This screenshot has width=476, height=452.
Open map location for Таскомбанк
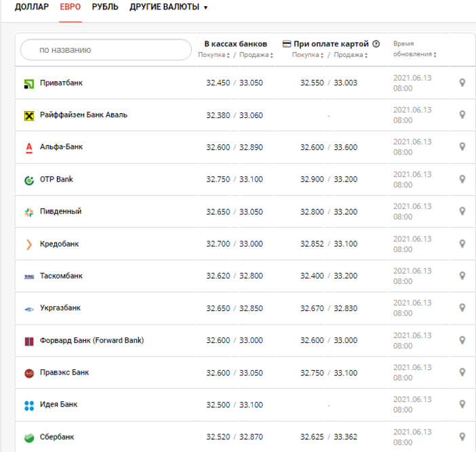pos(462,276)
